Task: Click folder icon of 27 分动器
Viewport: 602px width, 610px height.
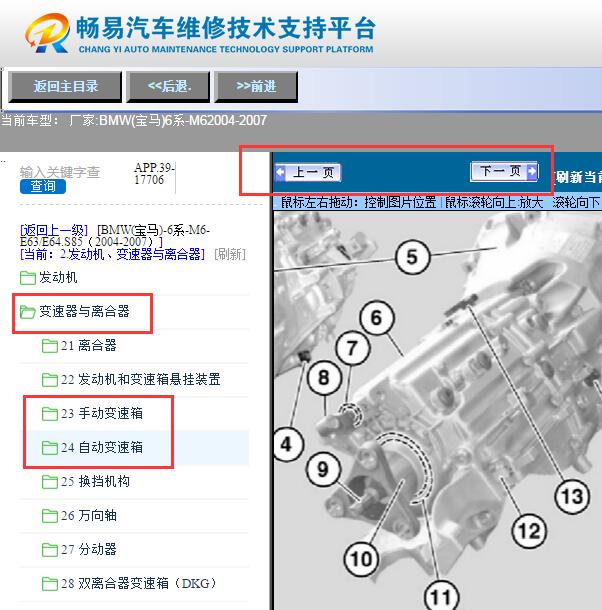Action: [50, 550]
